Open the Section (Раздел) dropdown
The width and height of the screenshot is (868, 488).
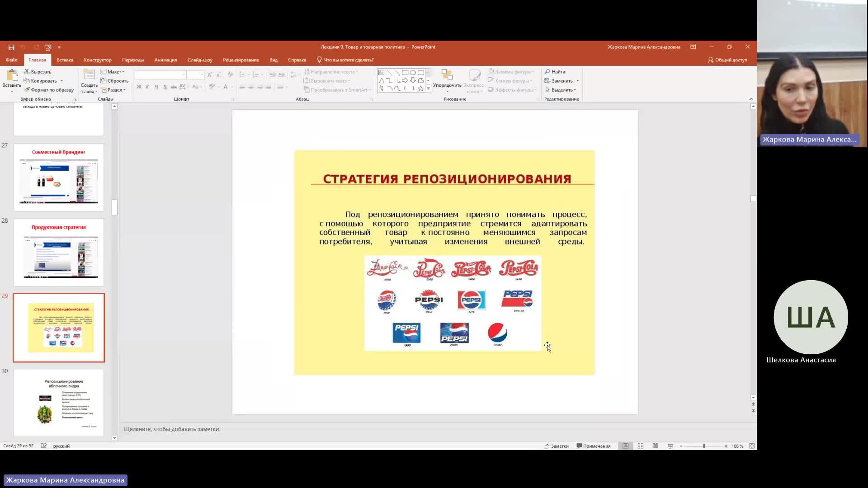pyautogui.click(x=113, y=90)
